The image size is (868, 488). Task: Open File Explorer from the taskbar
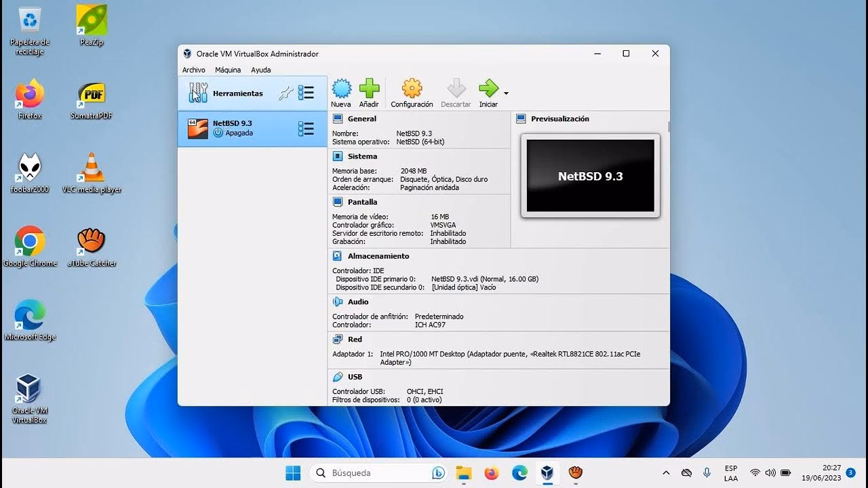(464, 472)
